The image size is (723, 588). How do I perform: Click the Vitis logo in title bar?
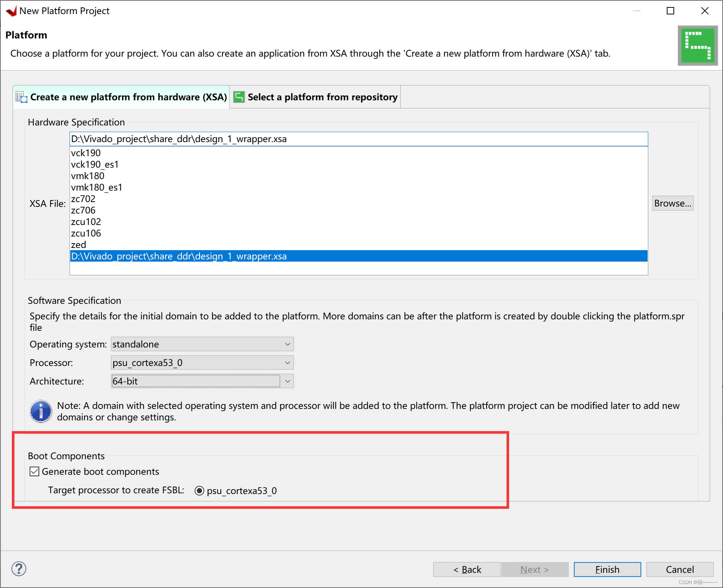[11, 11]
